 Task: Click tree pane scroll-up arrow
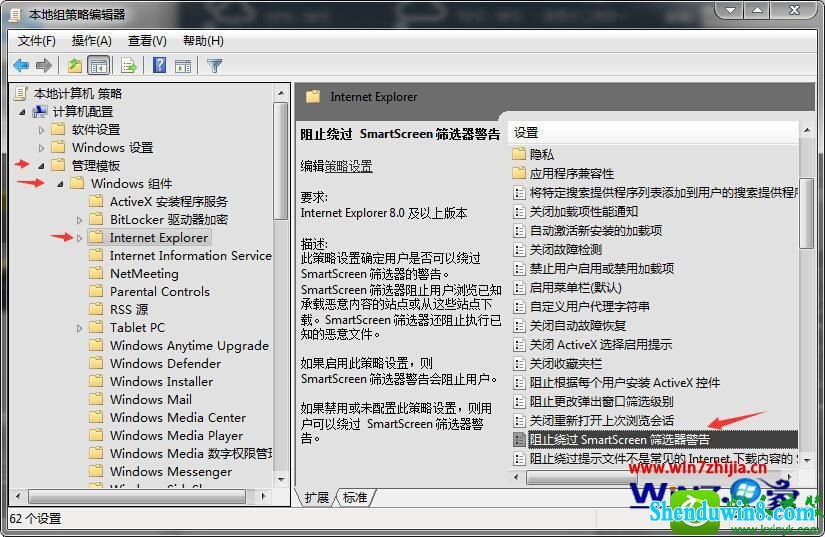(281, 93)
